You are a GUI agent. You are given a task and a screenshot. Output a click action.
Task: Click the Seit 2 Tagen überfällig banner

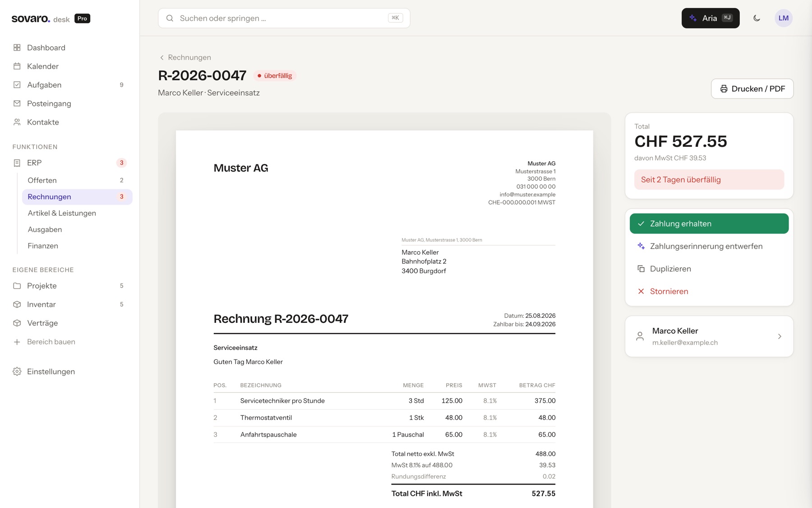pos(709,180)
